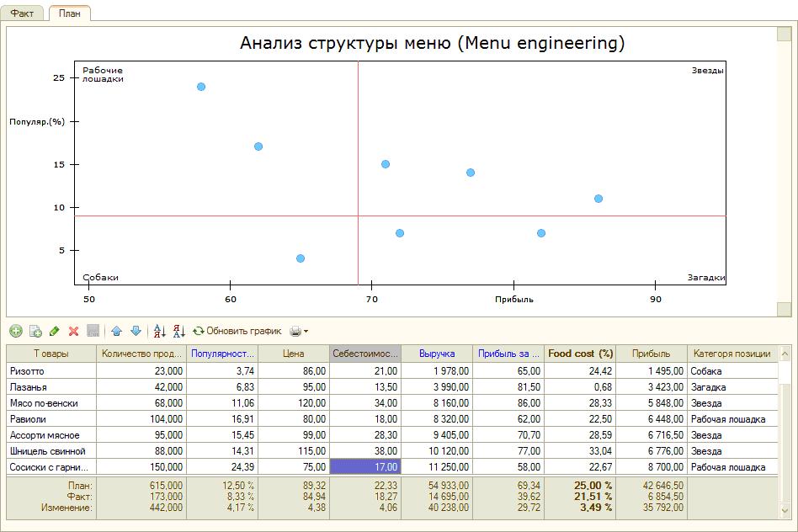Sort ascending with the A-Я icon
The image size is (798, 532).
160,332
